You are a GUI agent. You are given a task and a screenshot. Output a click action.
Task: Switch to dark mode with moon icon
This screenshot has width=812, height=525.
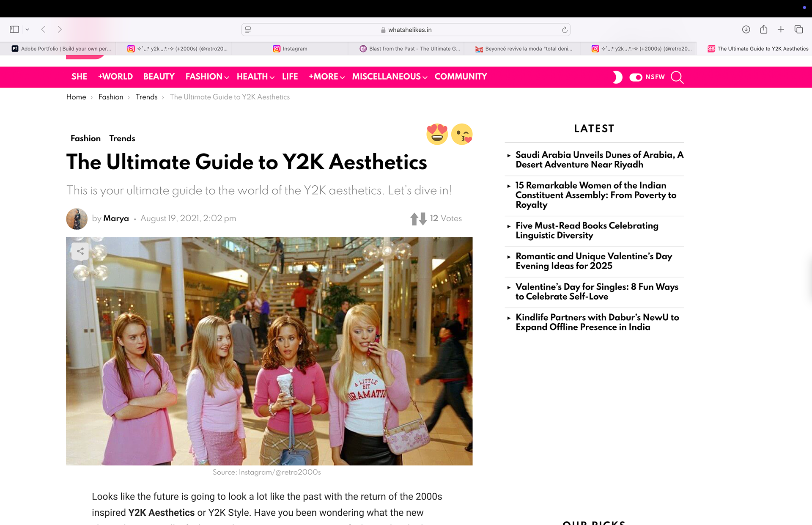click(x=617, y=77)
